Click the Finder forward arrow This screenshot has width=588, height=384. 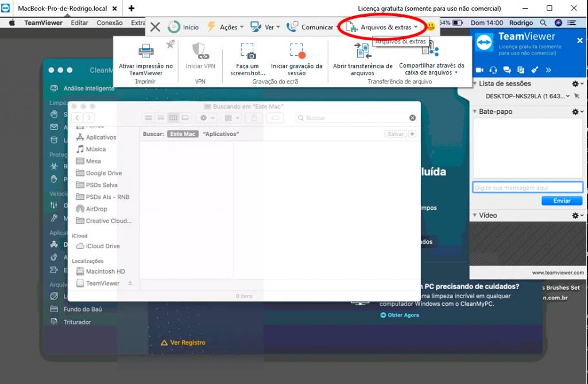coord(89,118)
